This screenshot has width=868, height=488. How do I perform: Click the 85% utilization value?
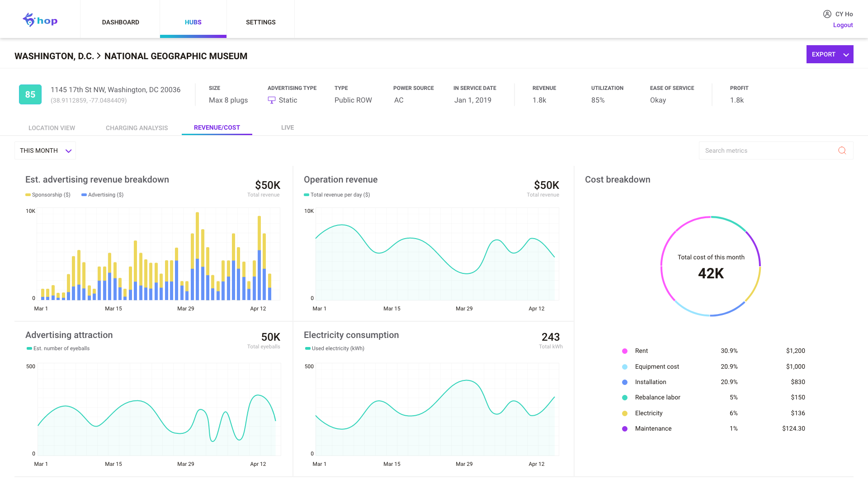pyautogui.click(x=598, y=100)
